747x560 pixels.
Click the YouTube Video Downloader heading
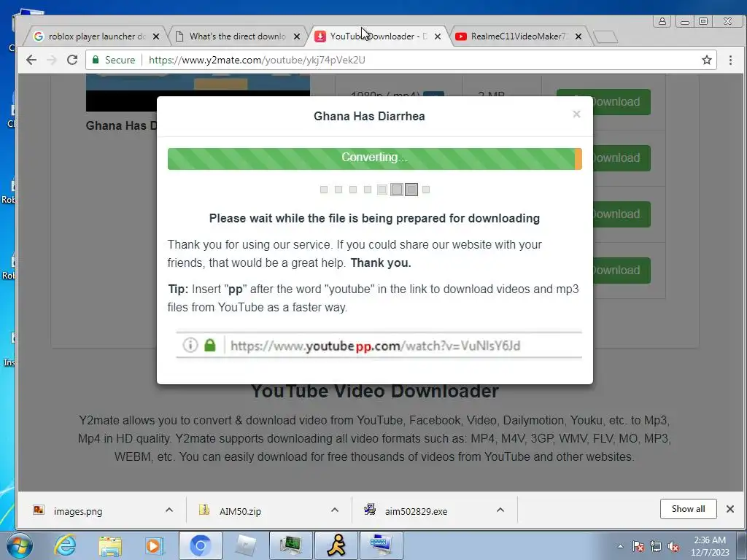374,392
